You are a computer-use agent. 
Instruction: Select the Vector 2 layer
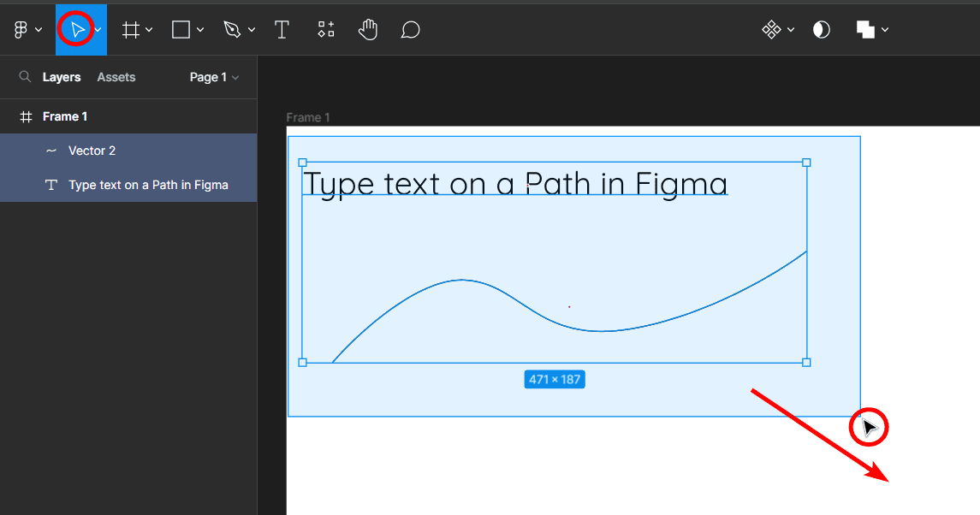pyautogui.click(x=128, y=151)
